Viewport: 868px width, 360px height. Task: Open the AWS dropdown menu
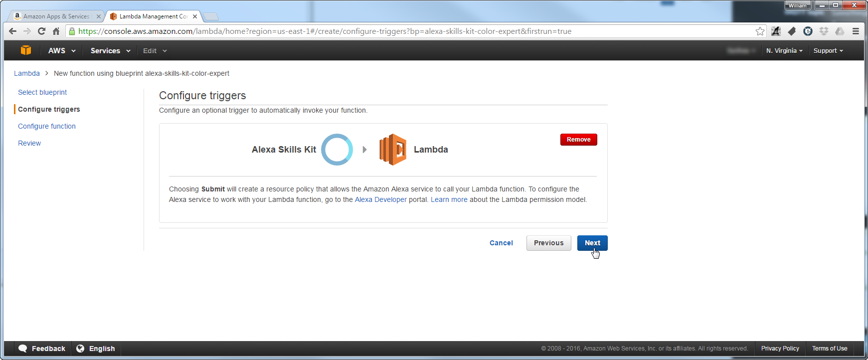click(x=62, y=51)
